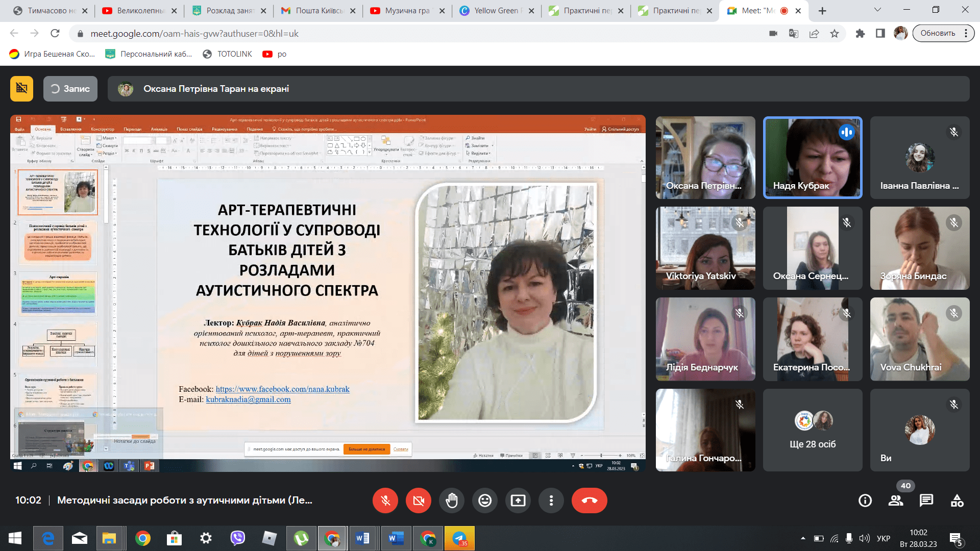Toggle the captions-off yellow button
This screenshot has width=980, height=551.
21,88
